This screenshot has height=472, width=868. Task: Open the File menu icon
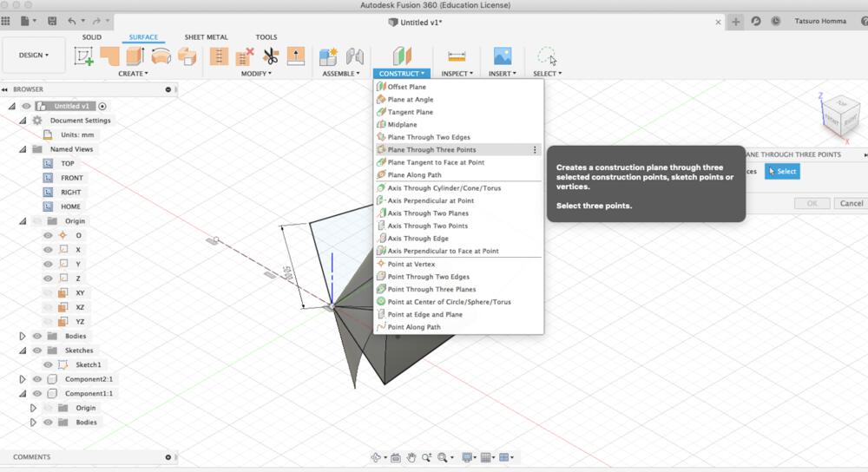point(25,21)
